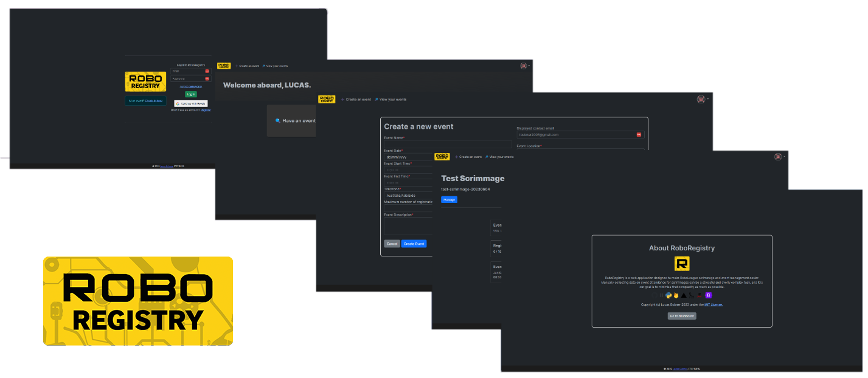
Task: Open the user avatar menu on Welcome screen
Action: pos(524,66)
